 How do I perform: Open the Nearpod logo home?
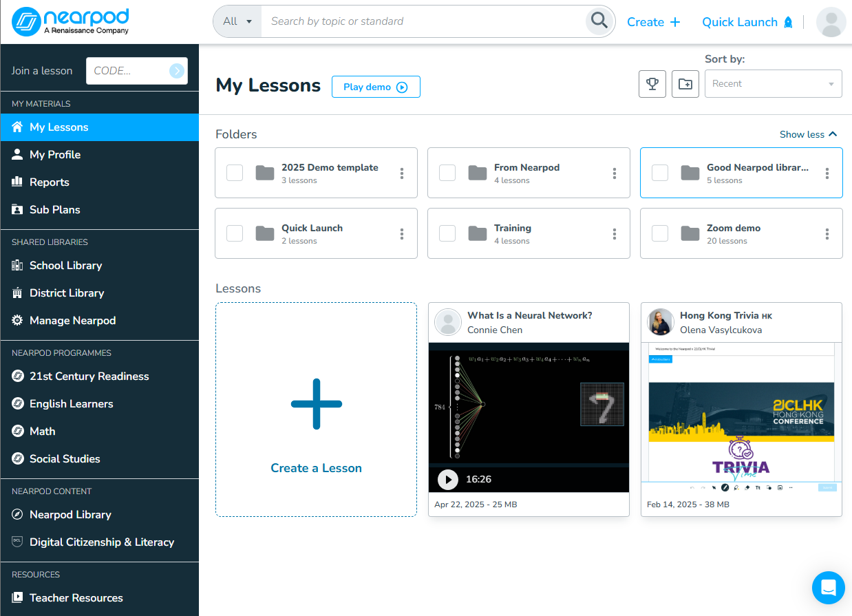[x=72, y=21]
